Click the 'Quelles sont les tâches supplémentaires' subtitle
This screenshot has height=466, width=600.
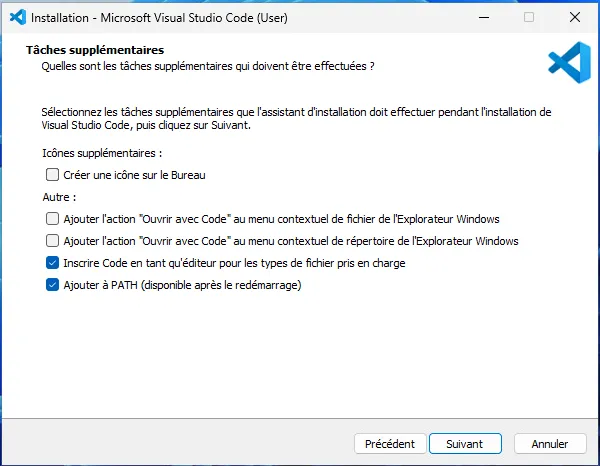(x=206, y=66)
